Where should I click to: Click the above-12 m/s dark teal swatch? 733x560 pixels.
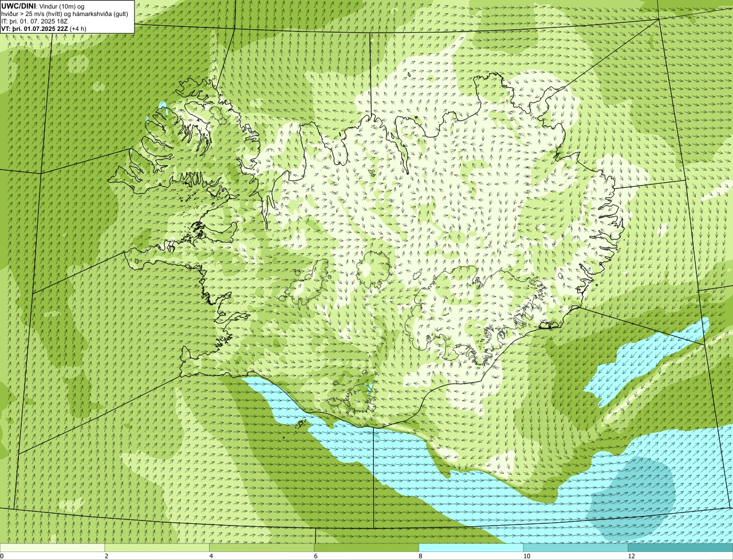[x=681, y=548]
